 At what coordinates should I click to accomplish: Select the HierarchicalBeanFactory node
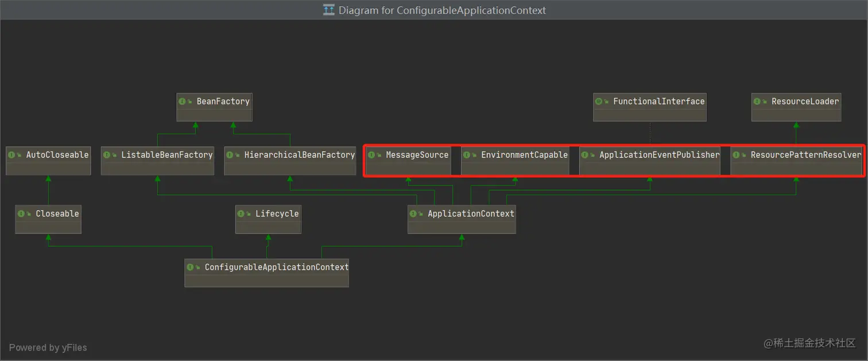(290, 161)
